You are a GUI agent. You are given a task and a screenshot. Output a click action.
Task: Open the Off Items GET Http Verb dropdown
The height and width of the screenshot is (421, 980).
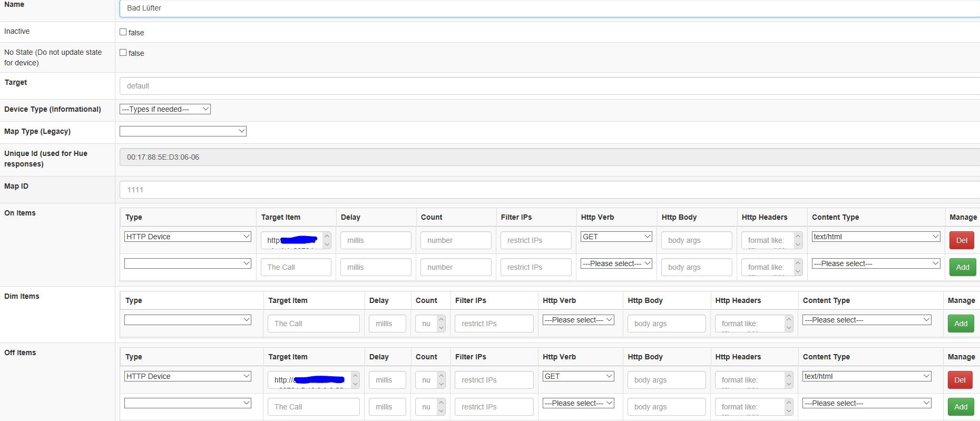(x=578, y=376)
